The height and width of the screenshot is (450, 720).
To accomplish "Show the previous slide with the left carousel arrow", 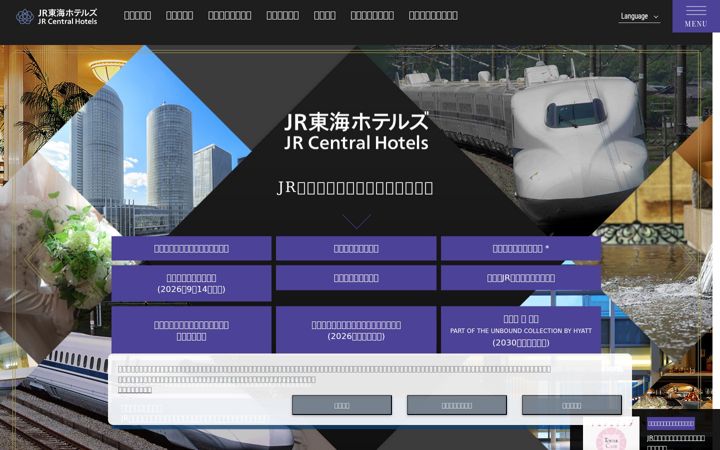I will pos(34,259).
